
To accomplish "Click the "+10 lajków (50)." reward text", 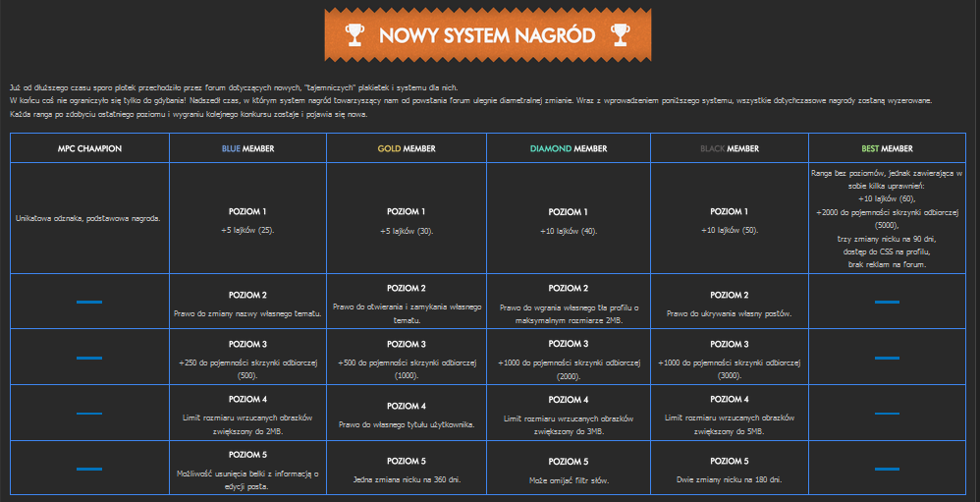I will pos(730,230).
